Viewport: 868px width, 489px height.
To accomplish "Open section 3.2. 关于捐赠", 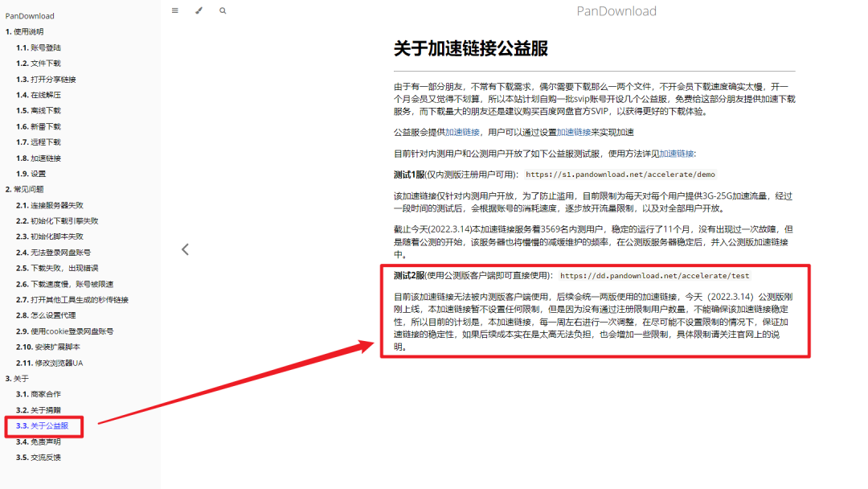I will click(x=39, y=410).
